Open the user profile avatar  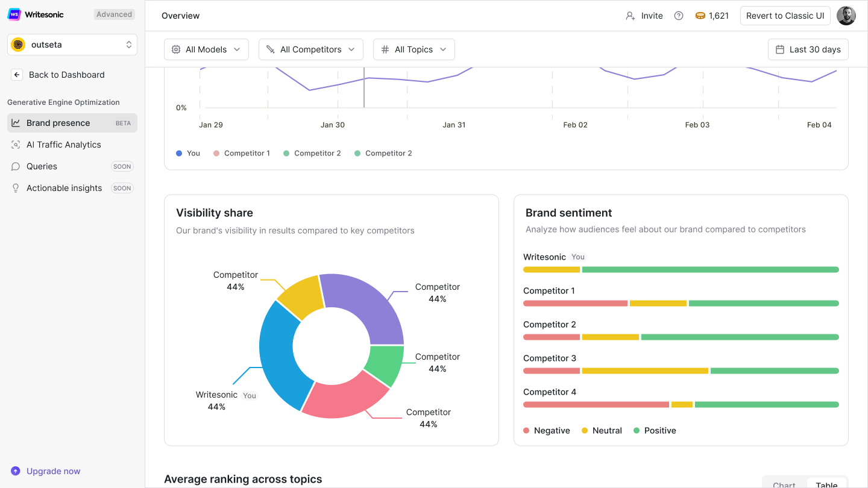[846, 16]
